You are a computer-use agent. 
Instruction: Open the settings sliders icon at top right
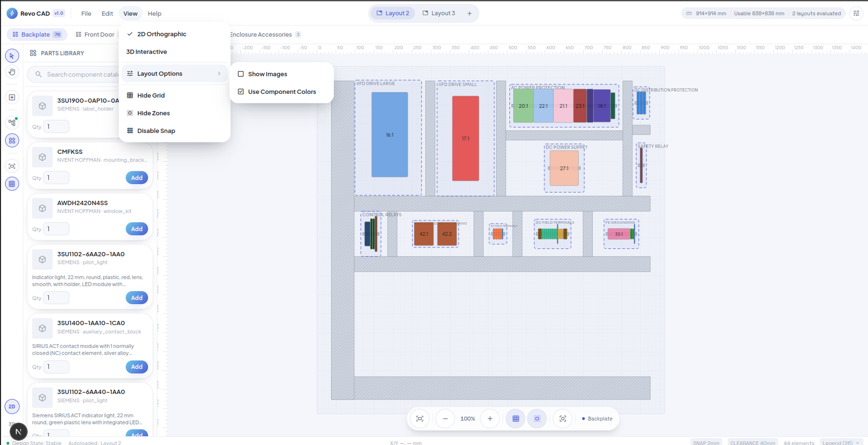[x=856, y=13]
